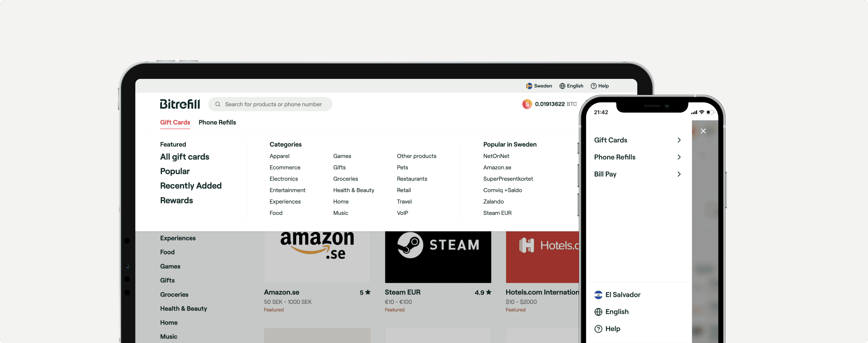Screen dimensions: 868x343
Task: Choose Groceries in Categories menu
Action: (345, 179)
